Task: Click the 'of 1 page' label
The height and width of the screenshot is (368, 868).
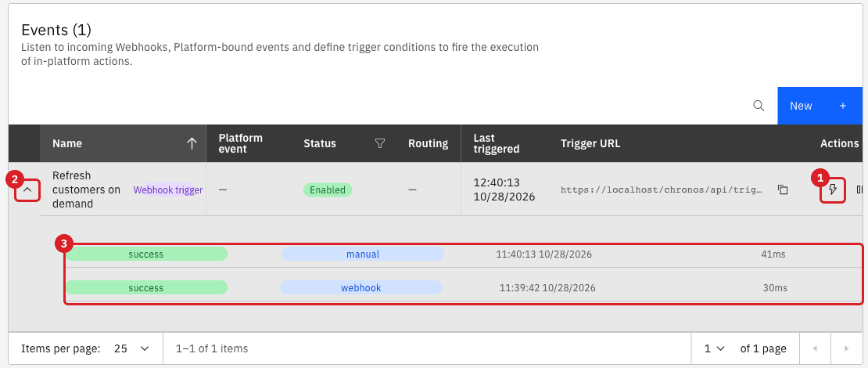Action: (x=763, y=348)
